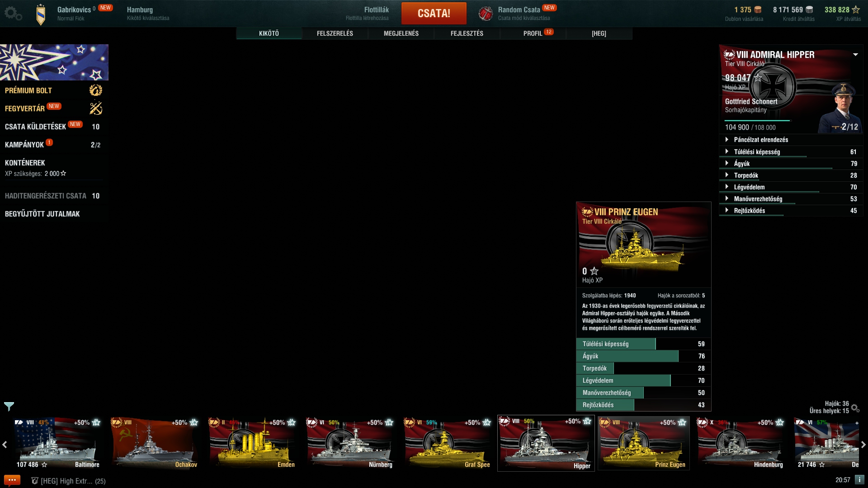The image size is (868, 488).
Task: Select the Emden ship card
Action: (x=252, y=443)
